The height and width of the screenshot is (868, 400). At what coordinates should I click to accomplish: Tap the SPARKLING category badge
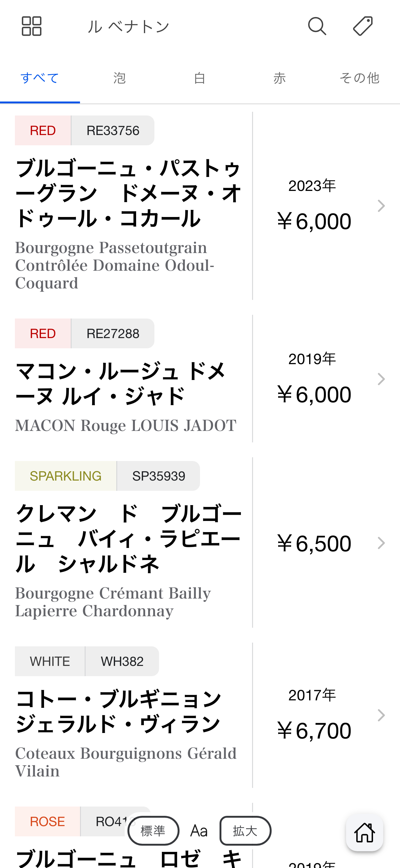(x=66, y=476)
